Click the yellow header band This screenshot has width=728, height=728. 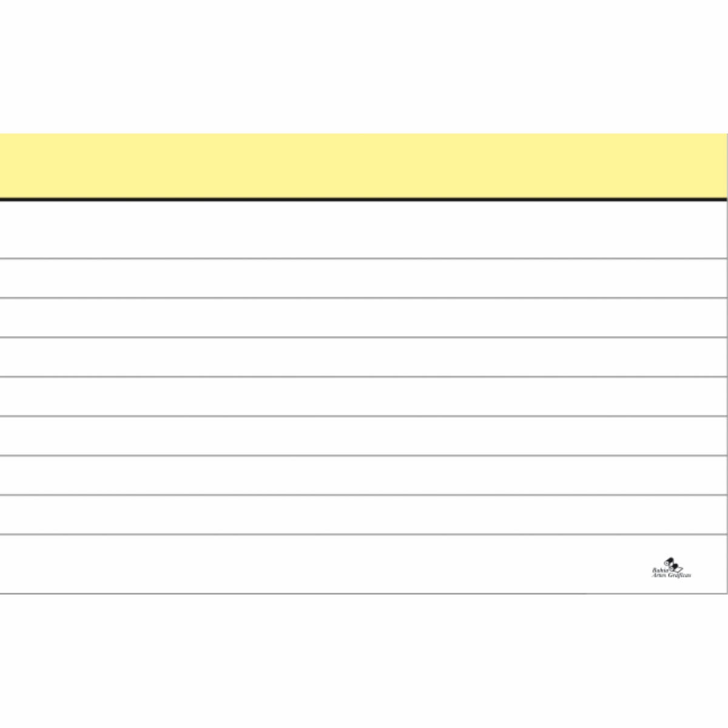click(364, 165)
